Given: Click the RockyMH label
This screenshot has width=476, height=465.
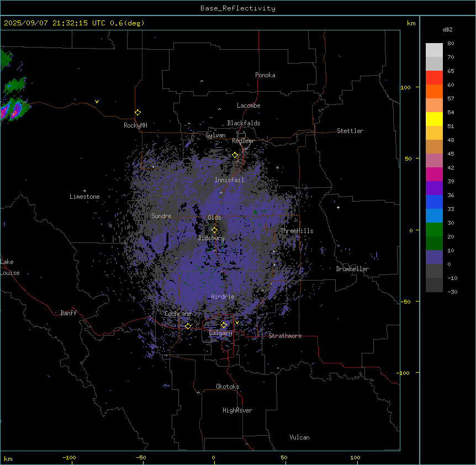Looking at the screenshot, I should (x=135, y=125).
